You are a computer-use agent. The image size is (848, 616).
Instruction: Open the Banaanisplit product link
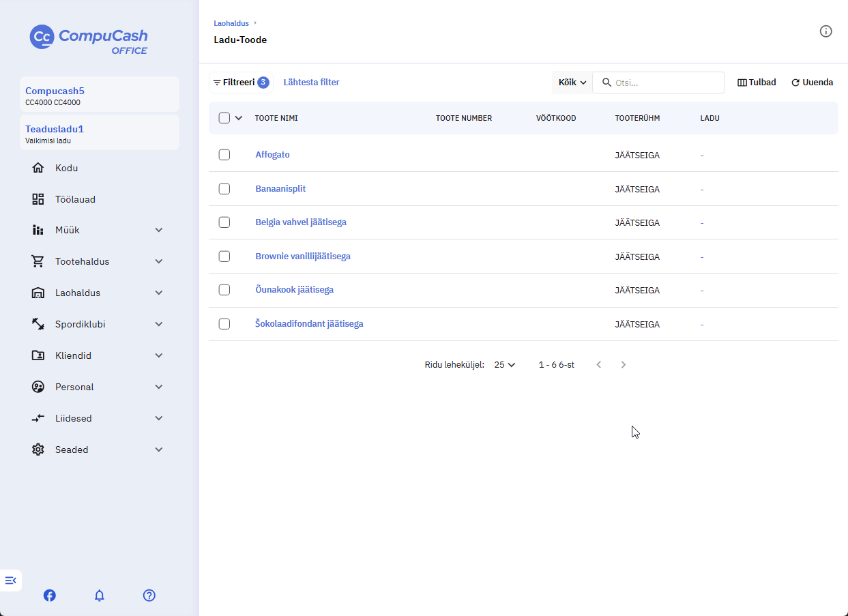coord(280,189)
